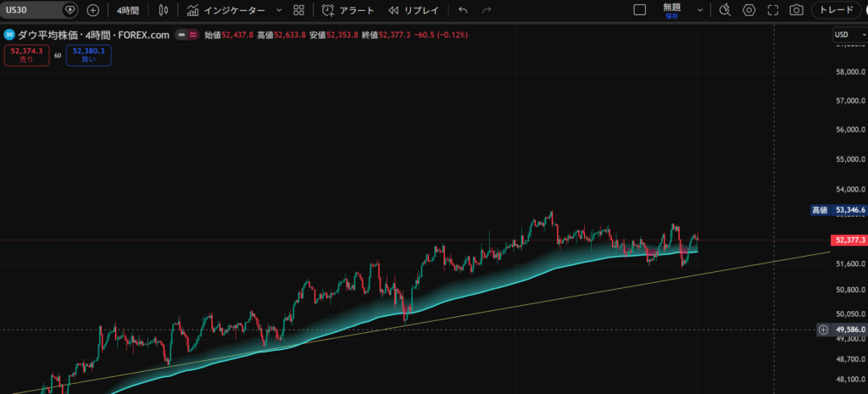Click the 56,000.0 price scale label
This screenshot has width=868, height=394.
tap(850, 130)
